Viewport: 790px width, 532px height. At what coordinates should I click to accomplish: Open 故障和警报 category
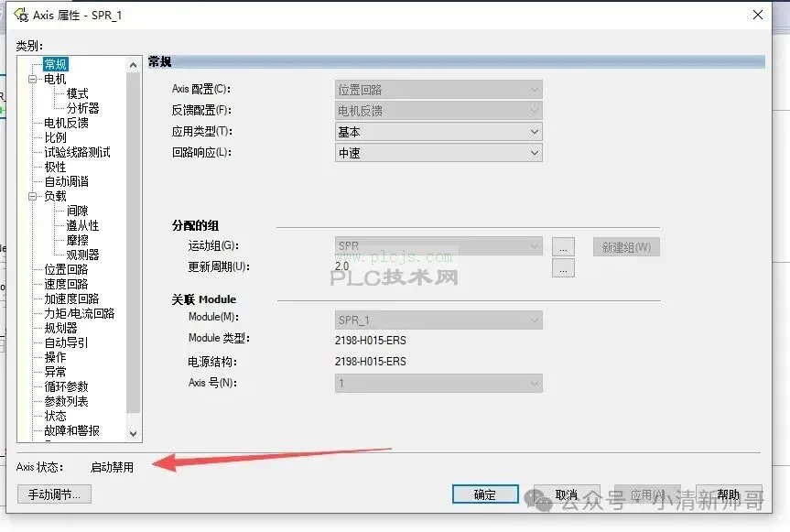pos(71,430)
